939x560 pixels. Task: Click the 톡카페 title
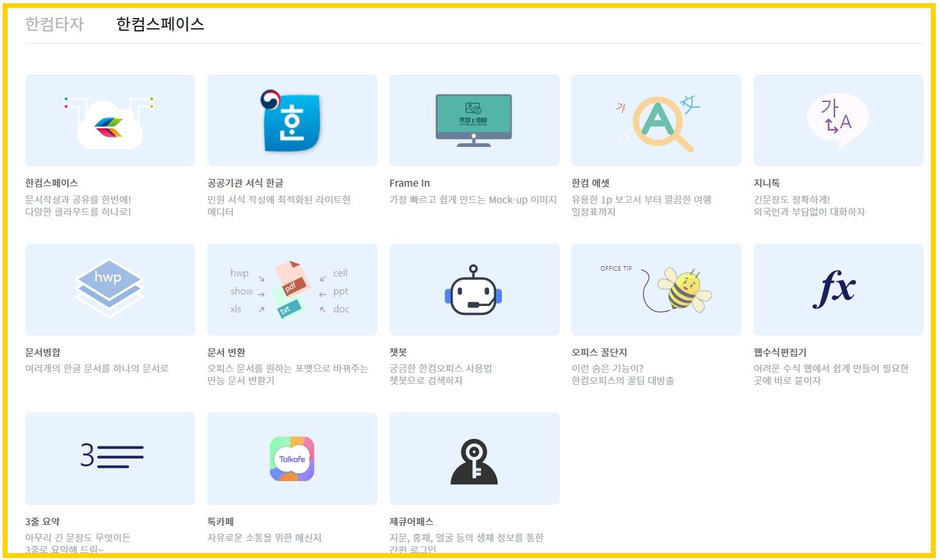[x=221, y=522]
